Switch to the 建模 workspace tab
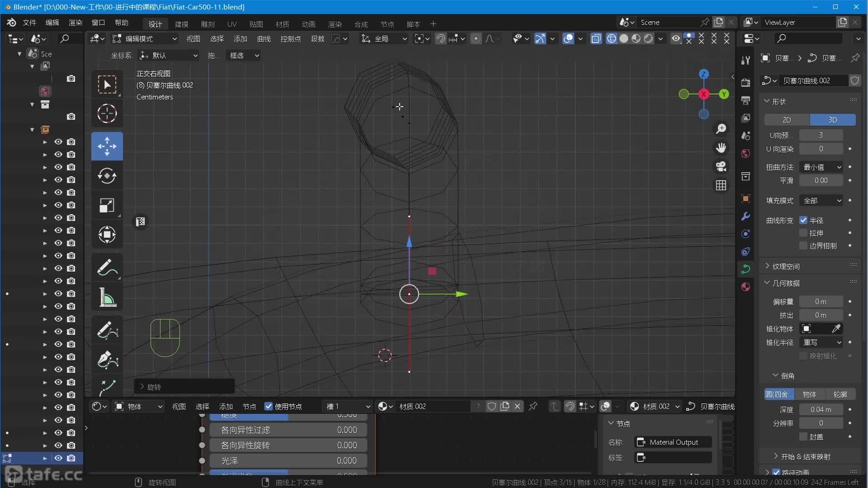 (181, 24)
